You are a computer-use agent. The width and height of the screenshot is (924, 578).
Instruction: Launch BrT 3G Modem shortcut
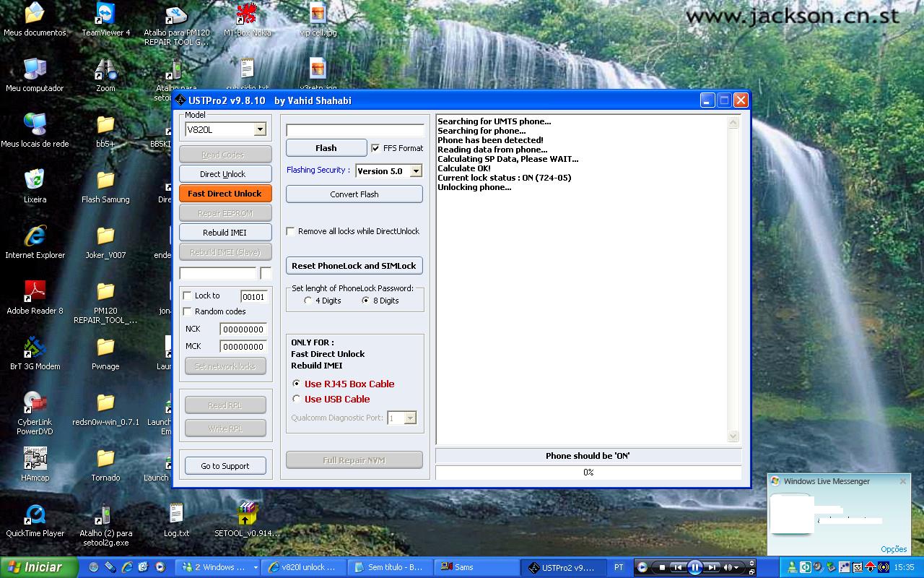[x=35, y=353]
